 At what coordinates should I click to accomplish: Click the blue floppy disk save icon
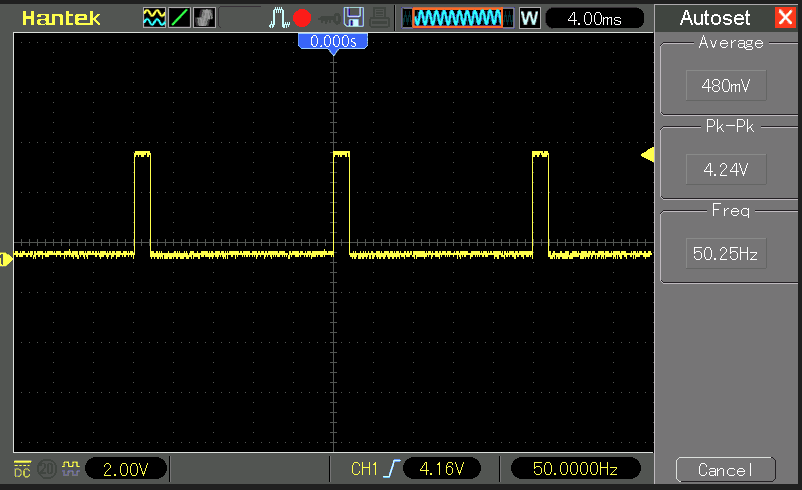point(353,18)
